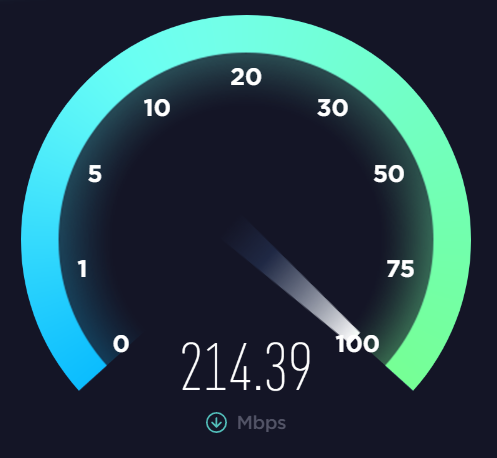Click the 20 mark on gauge
This screenshot has height=458, width=497.
click(246, 77)
